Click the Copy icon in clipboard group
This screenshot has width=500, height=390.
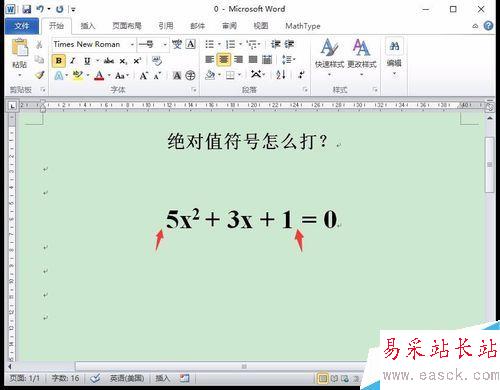coord(39,60)
